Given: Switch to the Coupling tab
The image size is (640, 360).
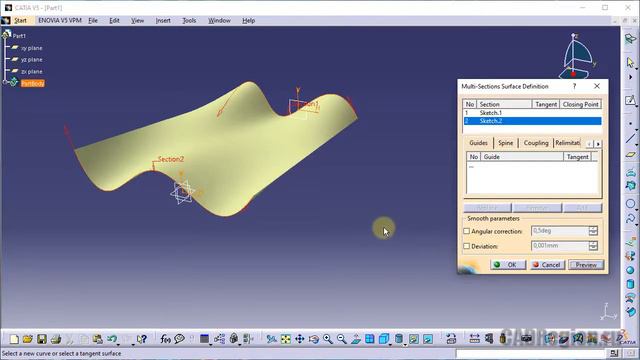Looking at the screenshot, I should [536, 143].
